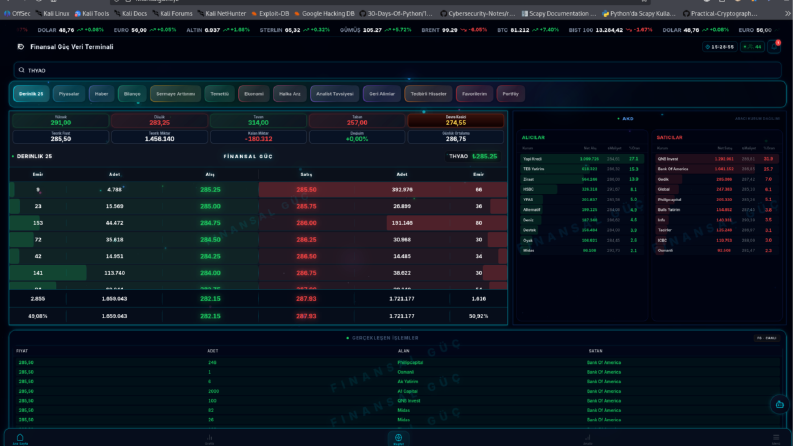Screen dimensions: 793x446
Task: Open the Kali Forums bookmark
Action: [172, 14]
